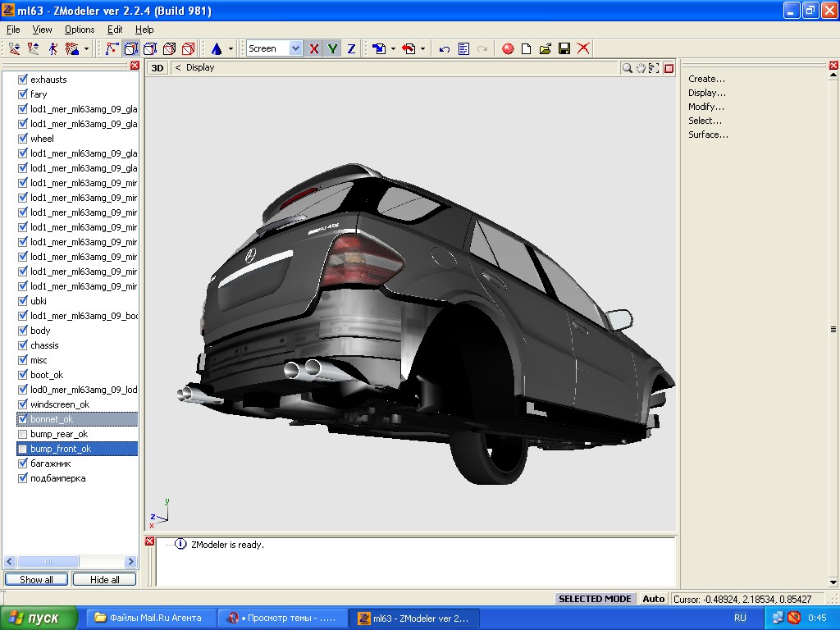This screenshot has height=630, width=840.
Task: Click the viewport zoom extents icon
Action: pyautogui.click(x=654, y=68)
